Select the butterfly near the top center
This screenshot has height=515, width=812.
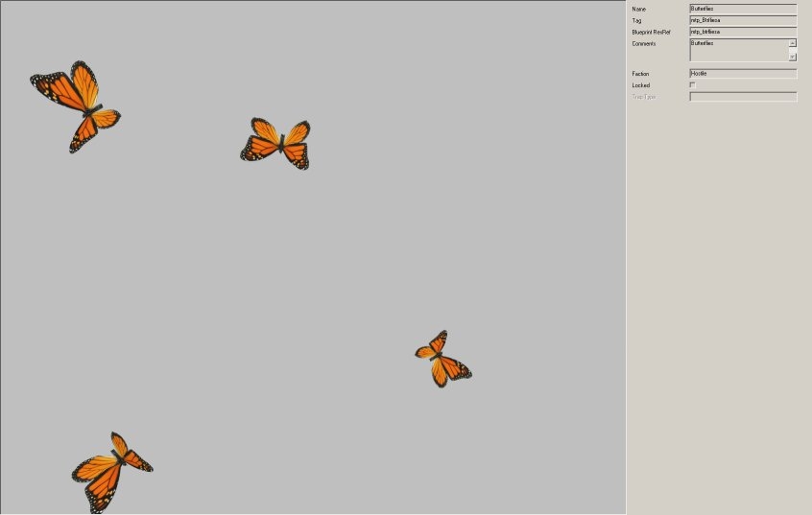click(x=277, y=144)
